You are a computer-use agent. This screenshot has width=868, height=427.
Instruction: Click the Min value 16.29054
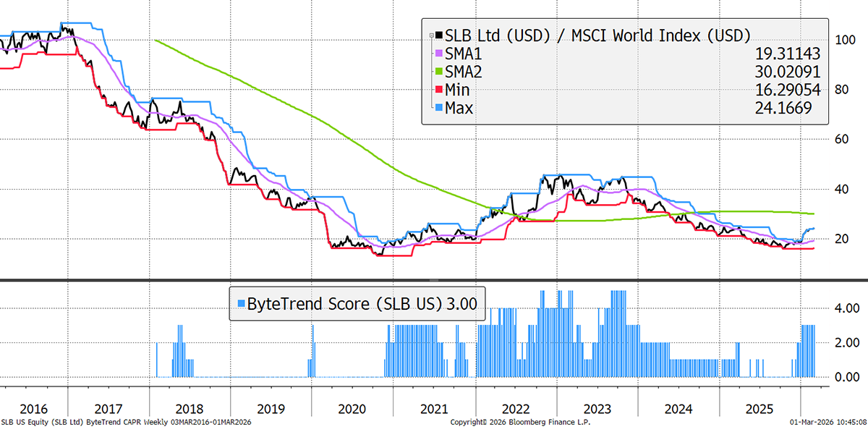(786, 90)
